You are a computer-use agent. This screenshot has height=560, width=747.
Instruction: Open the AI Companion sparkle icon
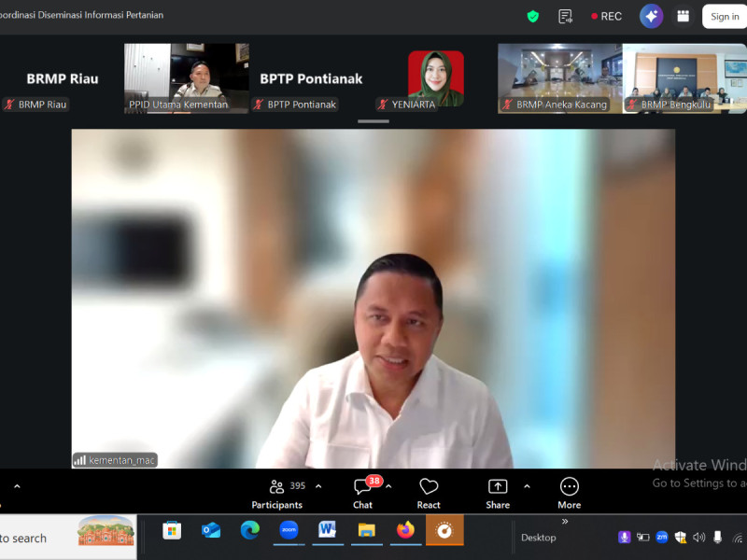[651, 17]
